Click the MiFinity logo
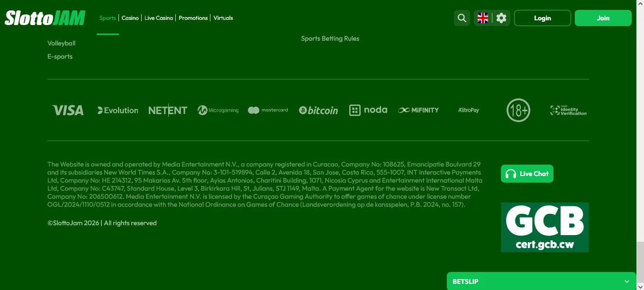Image resolution: width=644 pixels, height=290 pixels. [418, 110]
